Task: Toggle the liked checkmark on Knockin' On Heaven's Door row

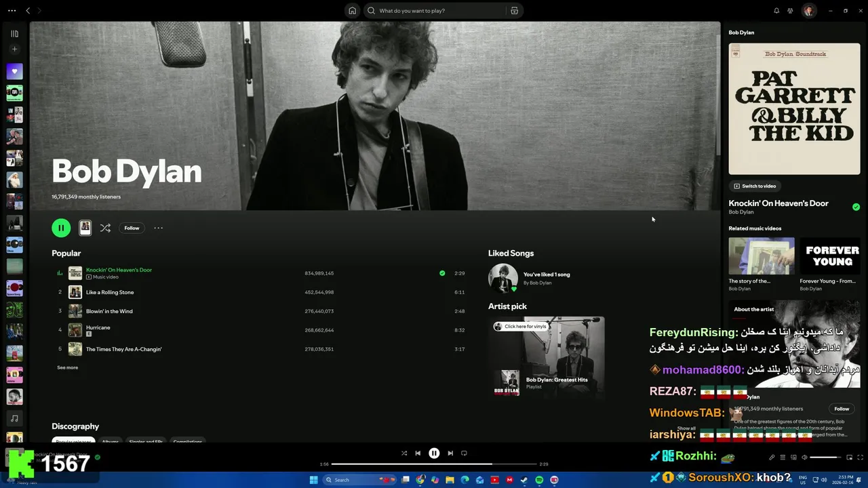Action: click(442, 273)
